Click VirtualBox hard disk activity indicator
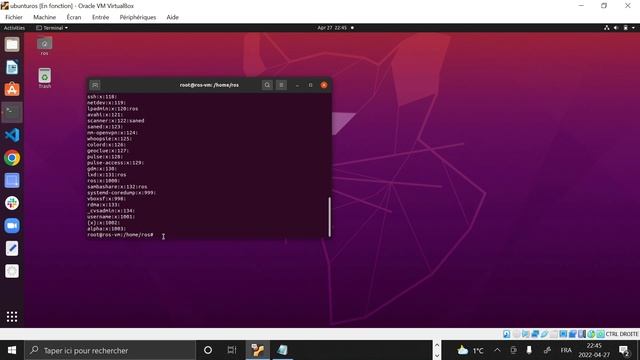This screenshot has width=640, height=360. pyautogui.click(x=507, y=334)
